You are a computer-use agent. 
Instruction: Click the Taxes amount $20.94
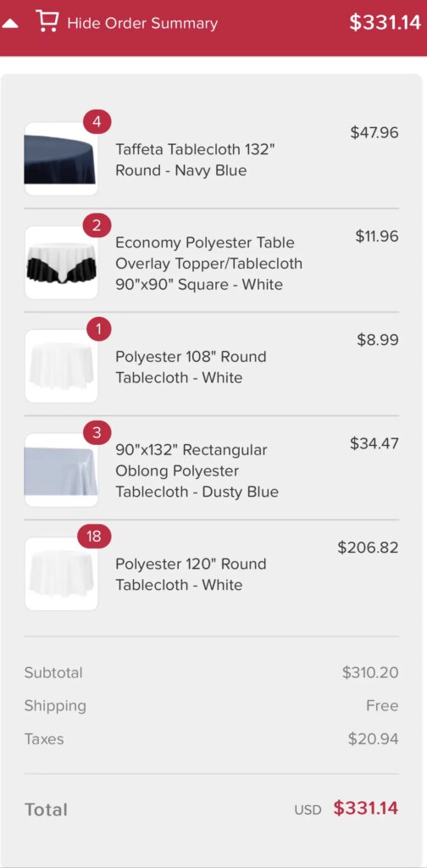coord(374,739)
